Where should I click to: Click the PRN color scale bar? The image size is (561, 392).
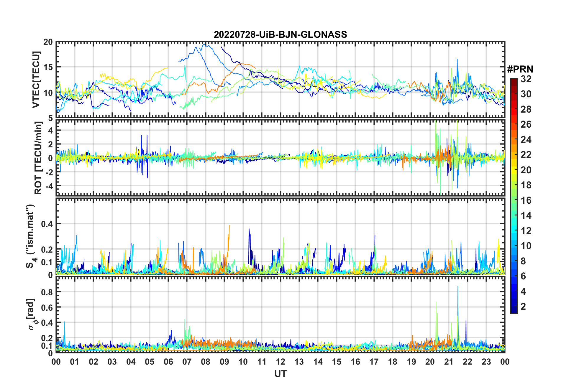click(514, 196)
